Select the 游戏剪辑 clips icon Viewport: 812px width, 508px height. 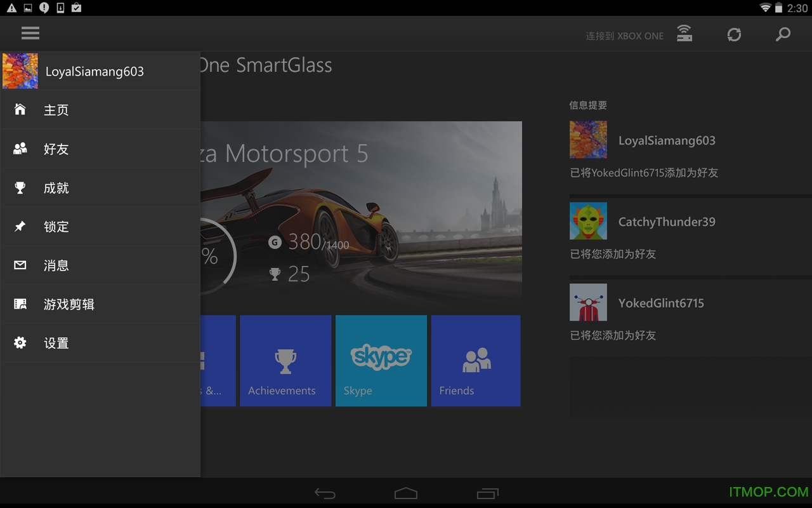pos(20,304)
